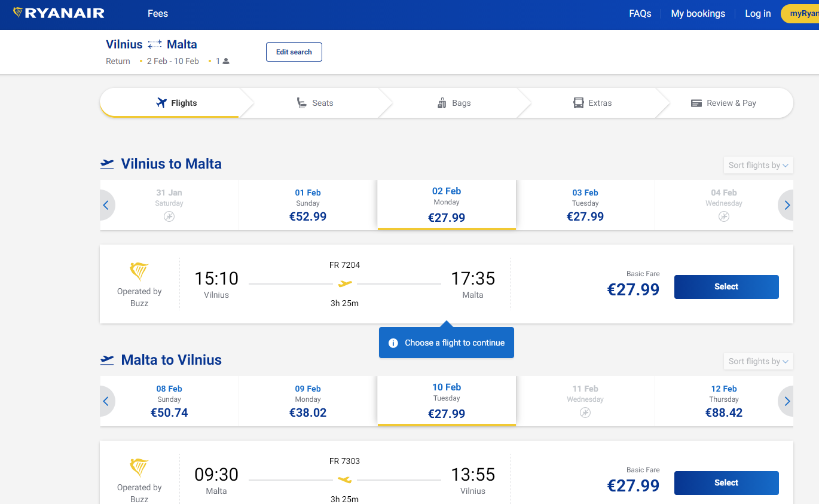Click the Review & Pay card icon
Image resolution: width=819 pixels, height=504 pixels.
pos(696,103)
